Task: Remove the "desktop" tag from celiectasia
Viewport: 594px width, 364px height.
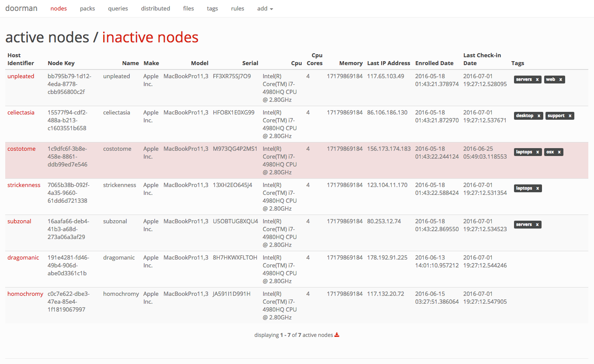Action: coord(539,115)
